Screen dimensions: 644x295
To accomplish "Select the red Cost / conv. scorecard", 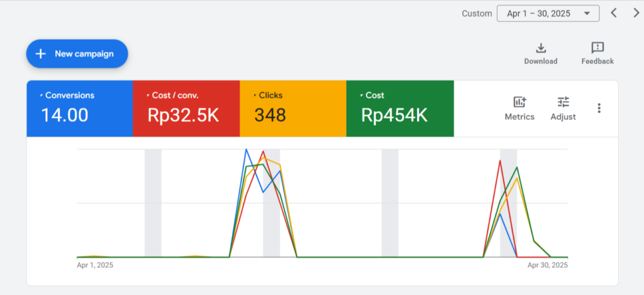I will [186, 108].
